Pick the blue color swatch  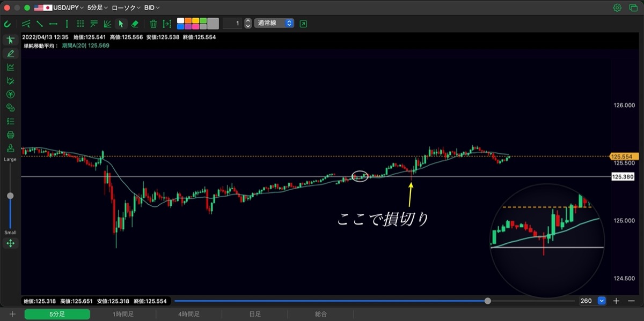point(181,26)
